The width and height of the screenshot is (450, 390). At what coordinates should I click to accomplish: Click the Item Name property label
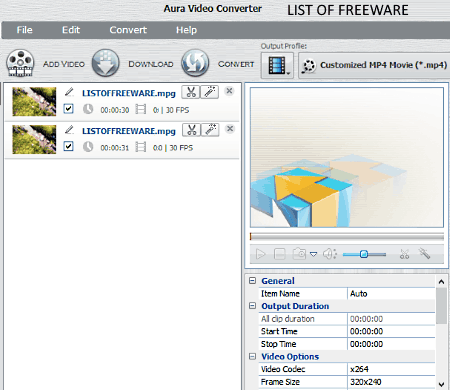pos(280,294)
